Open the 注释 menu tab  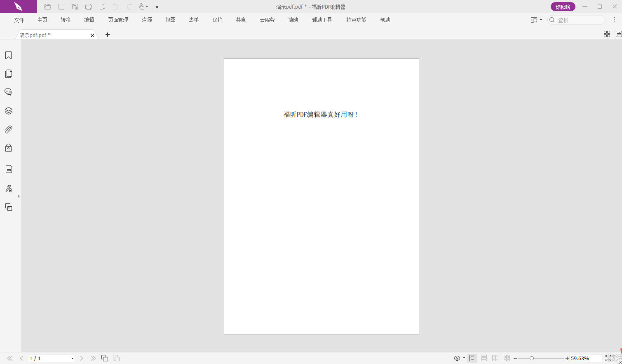coord(147,20)
